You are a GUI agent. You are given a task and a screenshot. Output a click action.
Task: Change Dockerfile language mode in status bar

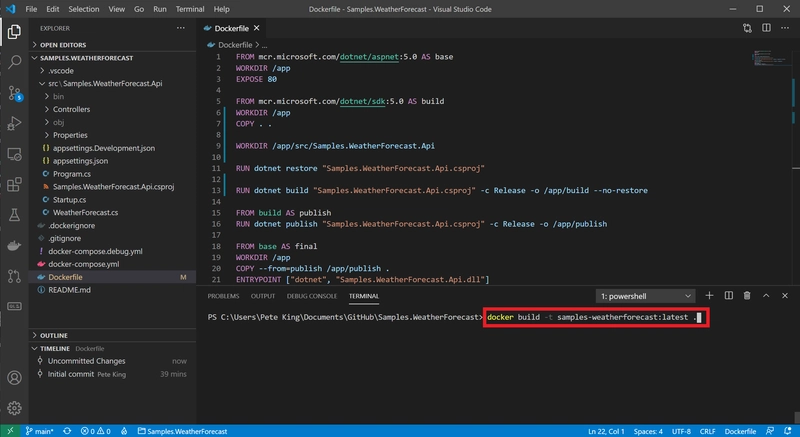point(740,431)
